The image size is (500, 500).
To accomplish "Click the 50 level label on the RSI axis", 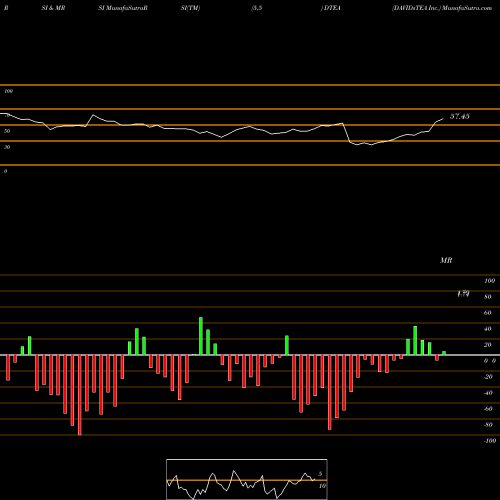I will (7, 131).
